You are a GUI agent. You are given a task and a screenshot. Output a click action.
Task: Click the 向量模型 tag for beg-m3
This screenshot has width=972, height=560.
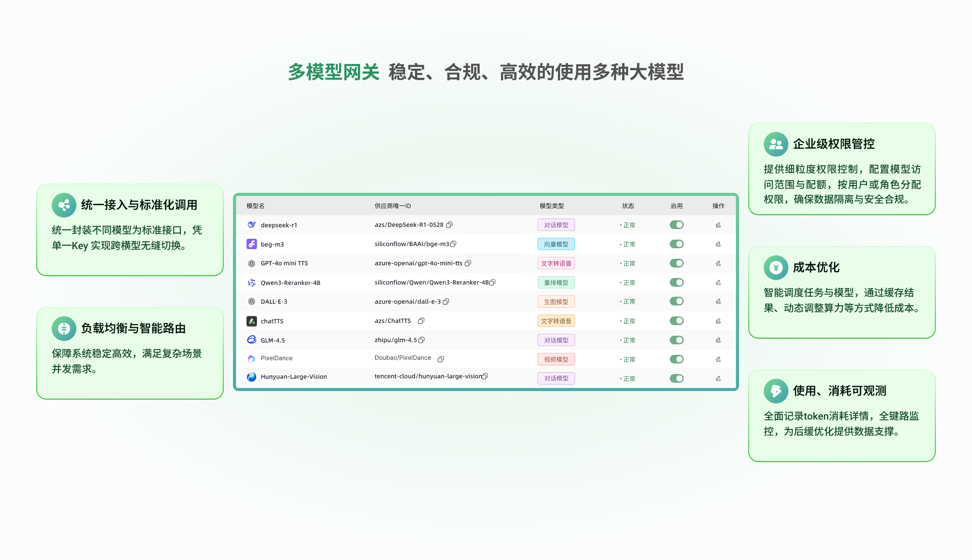tap(556, 244)
